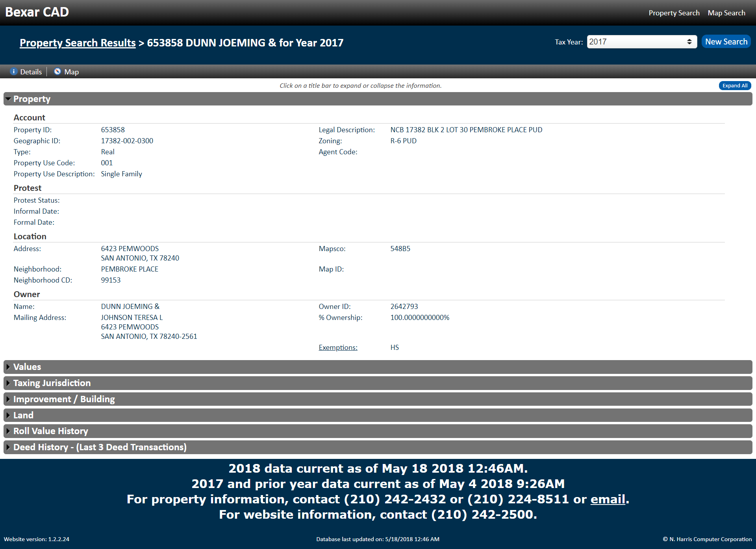Click the stepper arrows in Tax Year box
This screenshot has width=756, height=549.
(689, 42)
